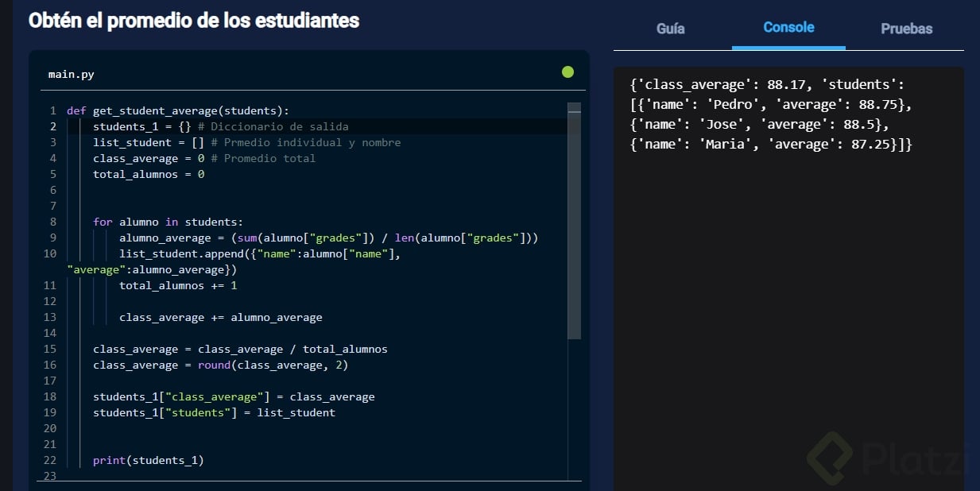Viewport: 980px width, 491px height.
Task: Place cursor on students_1 = {} line
Action: pos(220,126)
